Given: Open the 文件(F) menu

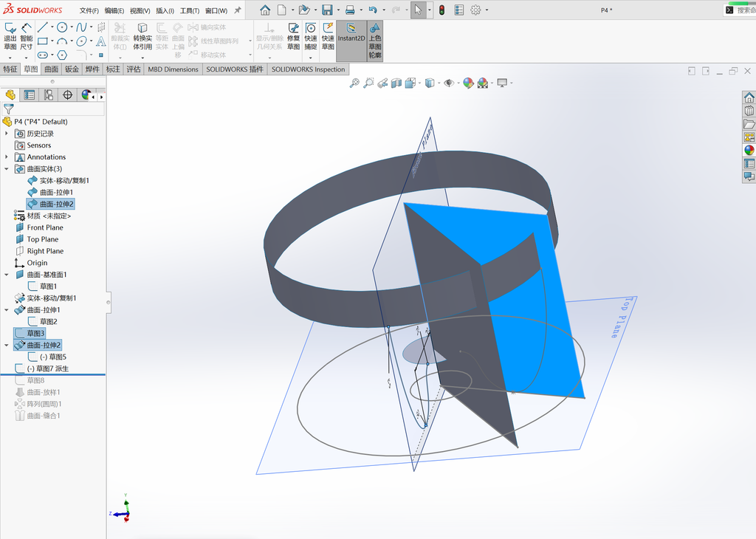Looking at the screenshot, I should [89, 10].
